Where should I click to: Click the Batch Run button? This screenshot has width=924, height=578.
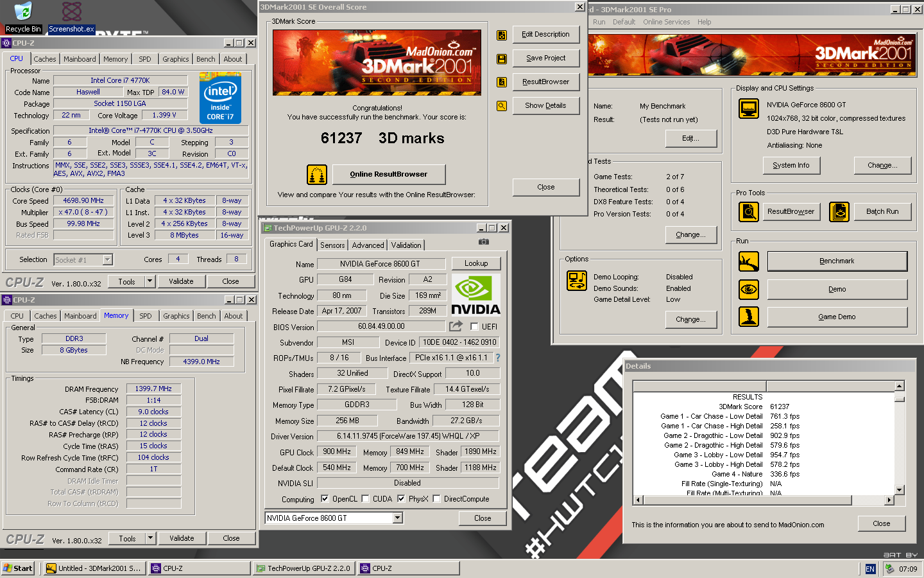click(x=882, y=211)
